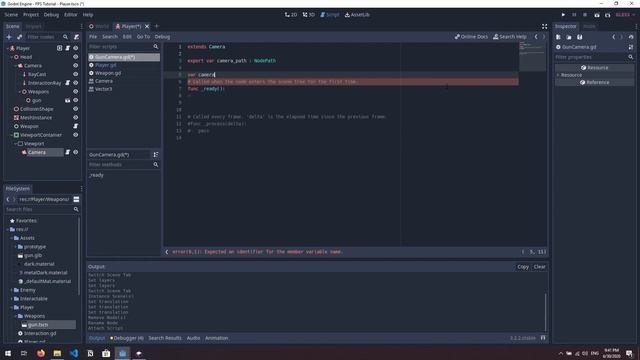Viewport: 640px width, 360px height.
Task: Play a custom scene
Action: coord(607,15)
